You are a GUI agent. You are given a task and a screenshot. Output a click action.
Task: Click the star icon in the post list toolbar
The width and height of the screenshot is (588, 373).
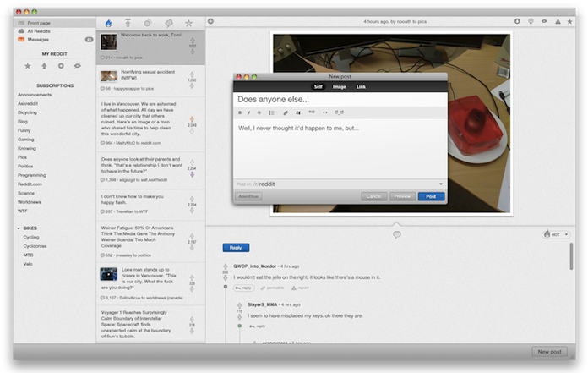[x=188, y=22]
